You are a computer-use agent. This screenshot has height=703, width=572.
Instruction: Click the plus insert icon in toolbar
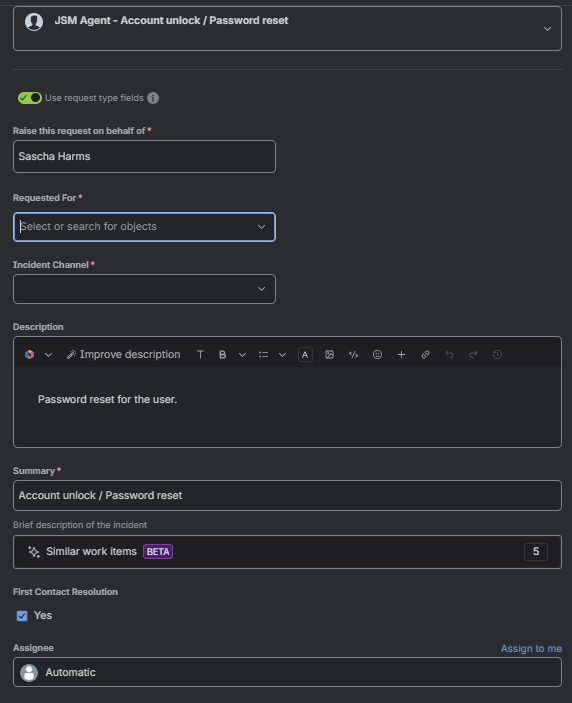click(401, 355)
